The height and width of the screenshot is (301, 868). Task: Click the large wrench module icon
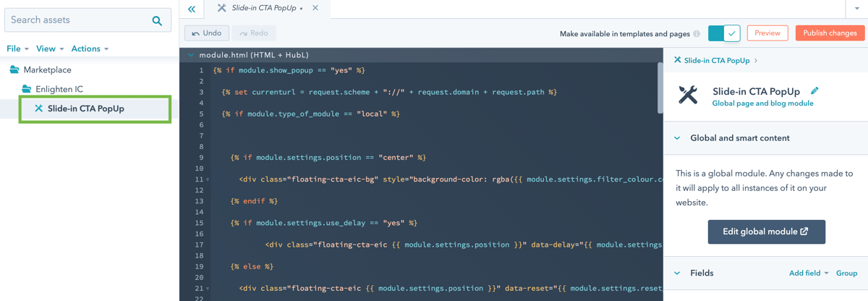pyautogui.click(x=688, y=95)
